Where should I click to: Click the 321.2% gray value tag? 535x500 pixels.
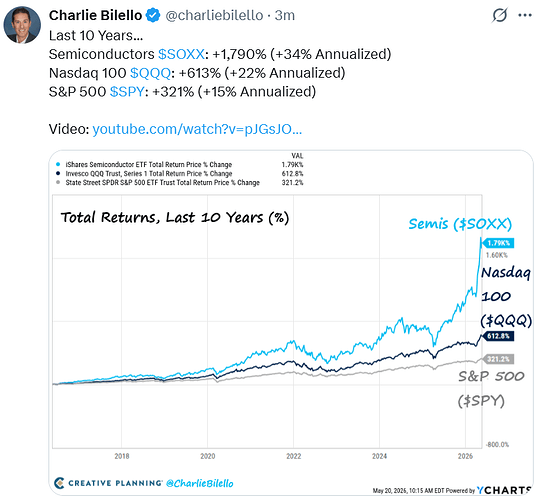(498, 359)
